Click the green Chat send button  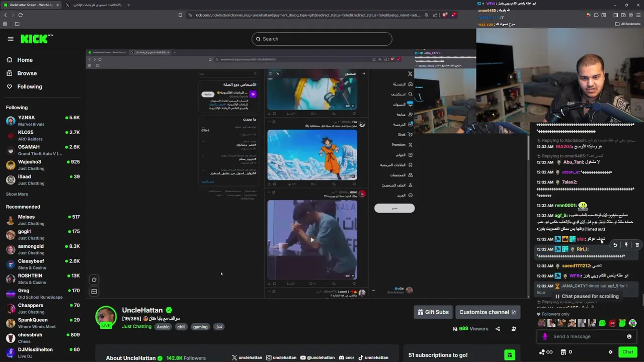(627, 352)
